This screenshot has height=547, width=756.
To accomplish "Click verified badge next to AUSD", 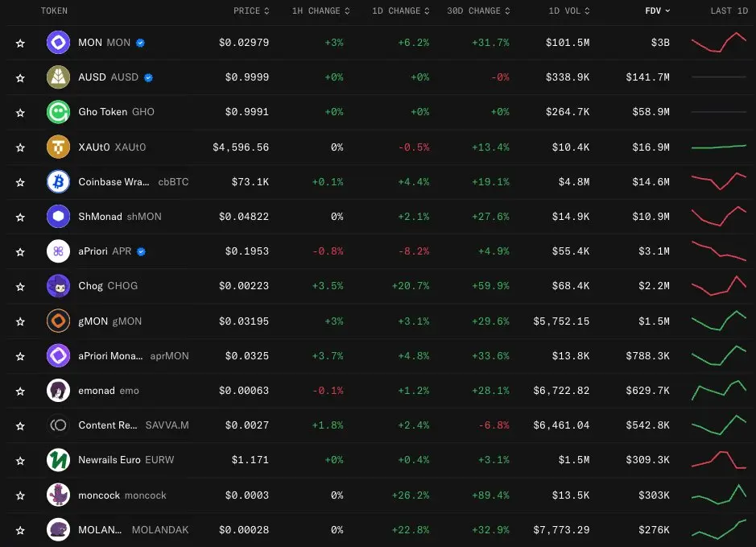I will pos(148,77).
